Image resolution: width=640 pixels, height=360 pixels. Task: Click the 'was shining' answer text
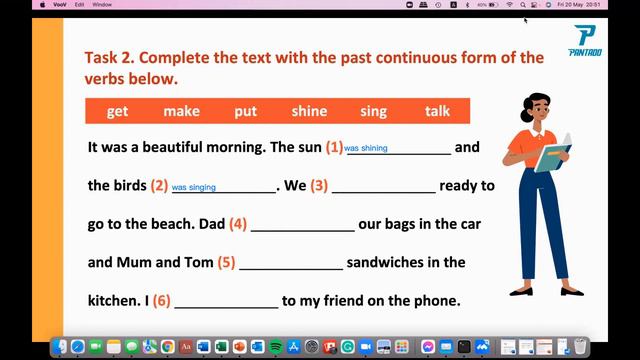tap(366, 148)
